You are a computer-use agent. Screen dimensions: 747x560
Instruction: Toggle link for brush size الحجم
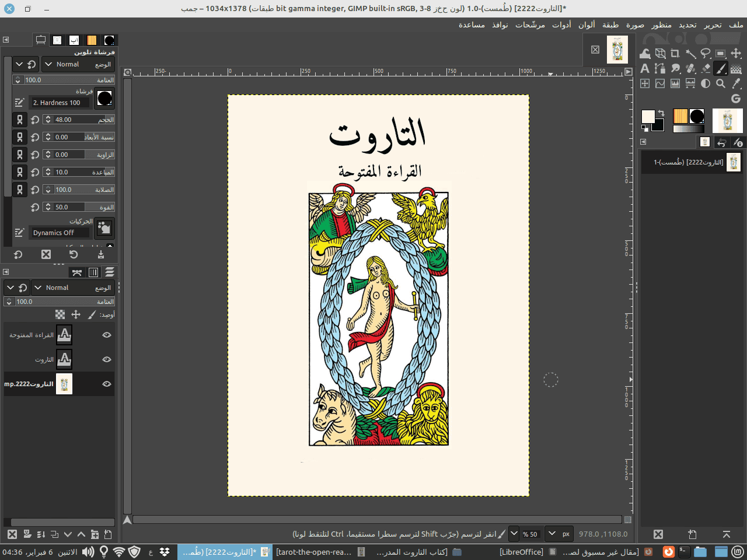point(20,120)
